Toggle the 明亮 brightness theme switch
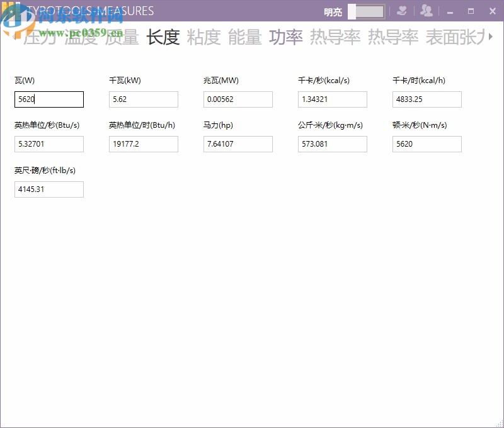This screenshot has width=504, height=428. pos(368,11)
